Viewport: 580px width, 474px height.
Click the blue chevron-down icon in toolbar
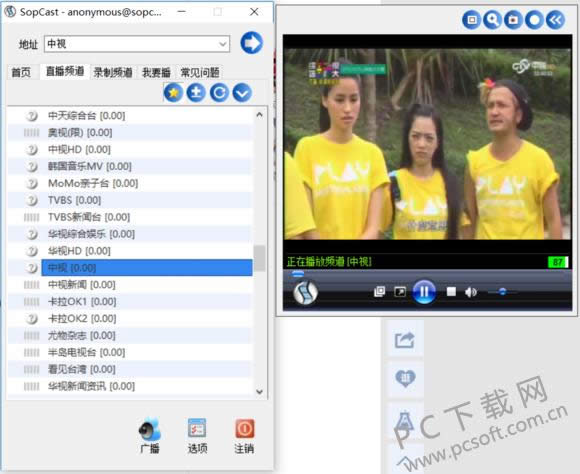tap(242, 93)
